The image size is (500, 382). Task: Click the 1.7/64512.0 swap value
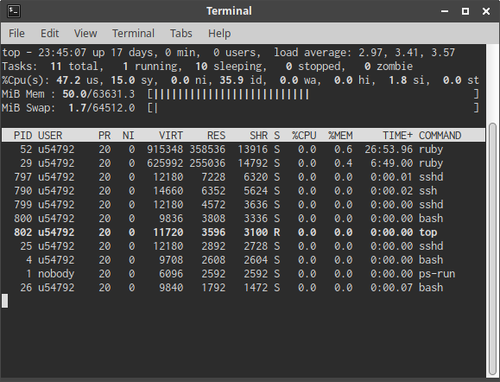click(x=102, y=108)
